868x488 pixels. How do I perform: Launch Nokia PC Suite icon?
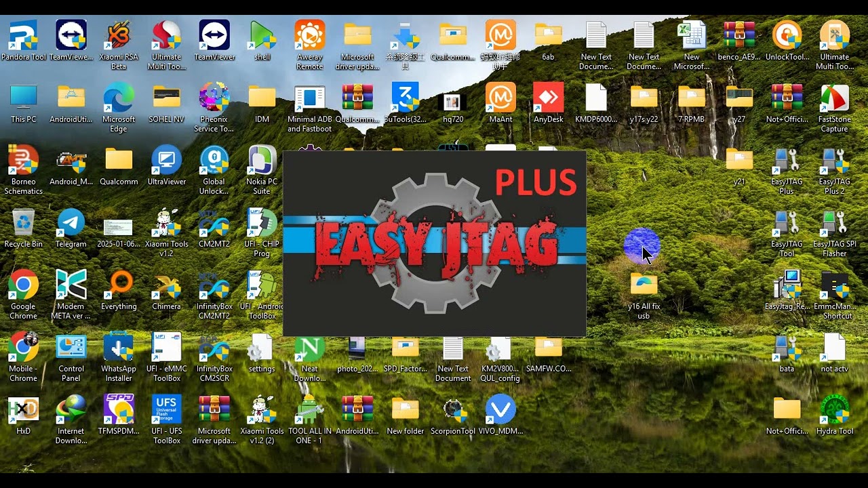pyautogui.click(x=262, y=170)
